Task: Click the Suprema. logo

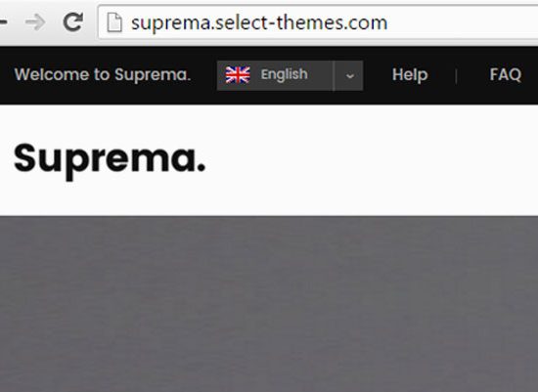Action: point(110,159)
